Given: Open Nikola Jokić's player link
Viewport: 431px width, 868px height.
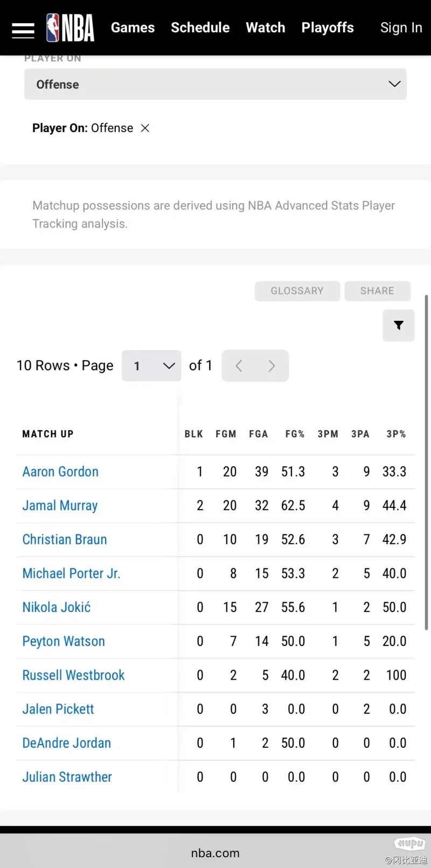Looking at the screenshot, I should pyautogui.click(x=57, y=607).
